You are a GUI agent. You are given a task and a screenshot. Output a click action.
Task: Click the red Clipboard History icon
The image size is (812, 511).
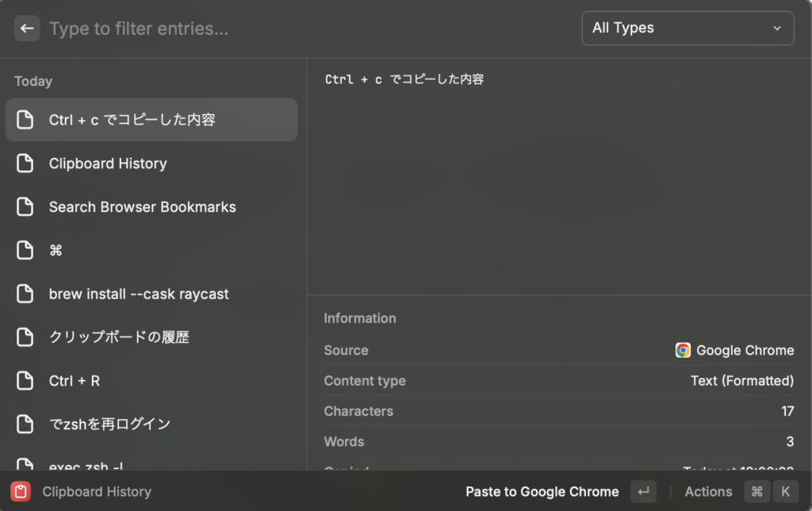click(21, 492)
